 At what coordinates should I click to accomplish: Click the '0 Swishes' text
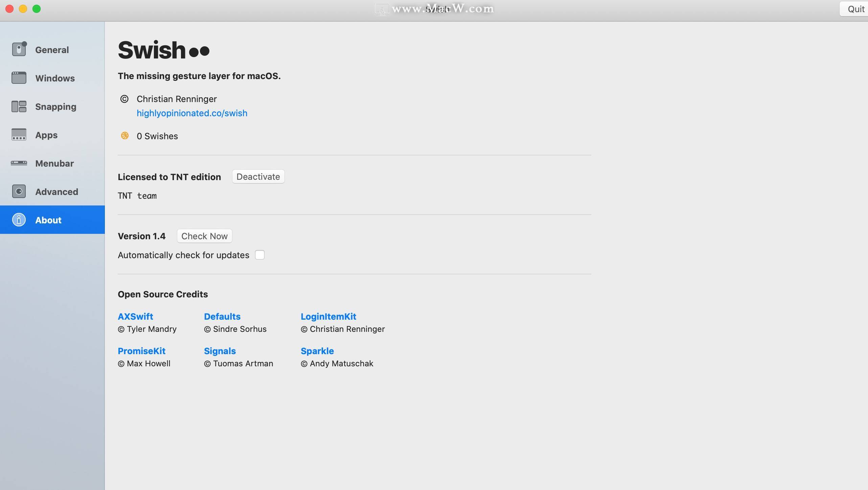[x=157, y=136]
